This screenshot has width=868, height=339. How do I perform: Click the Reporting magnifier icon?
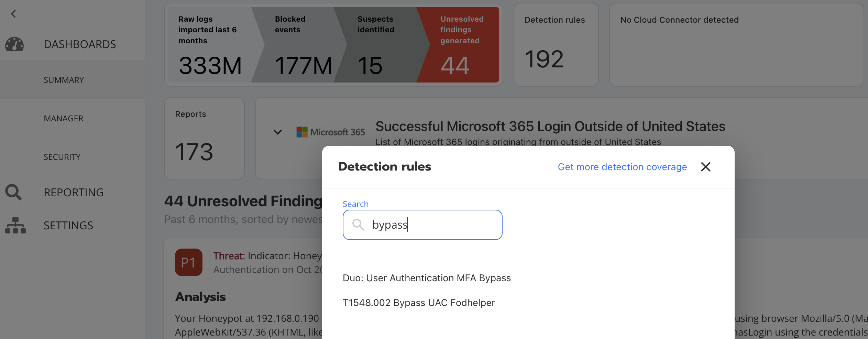(13, 192)
